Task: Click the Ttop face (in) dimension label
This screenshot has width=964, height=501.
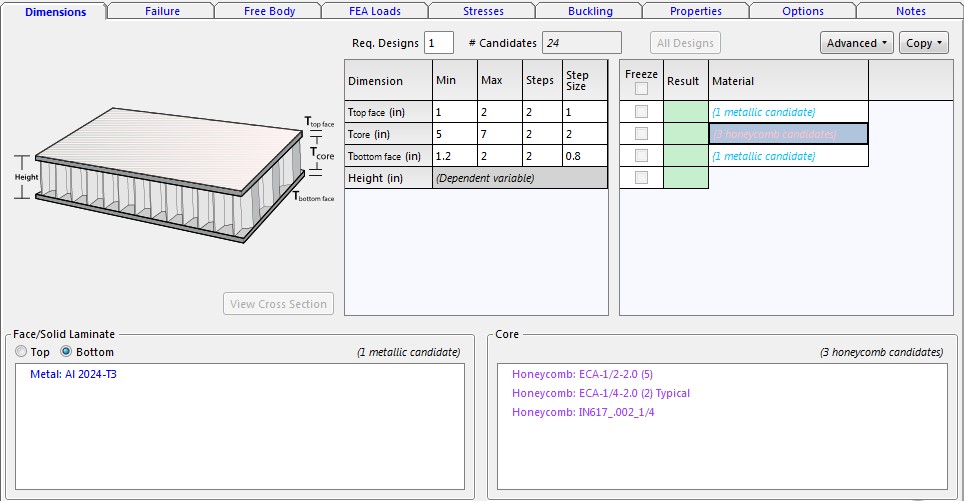Action: coord(388,112)
